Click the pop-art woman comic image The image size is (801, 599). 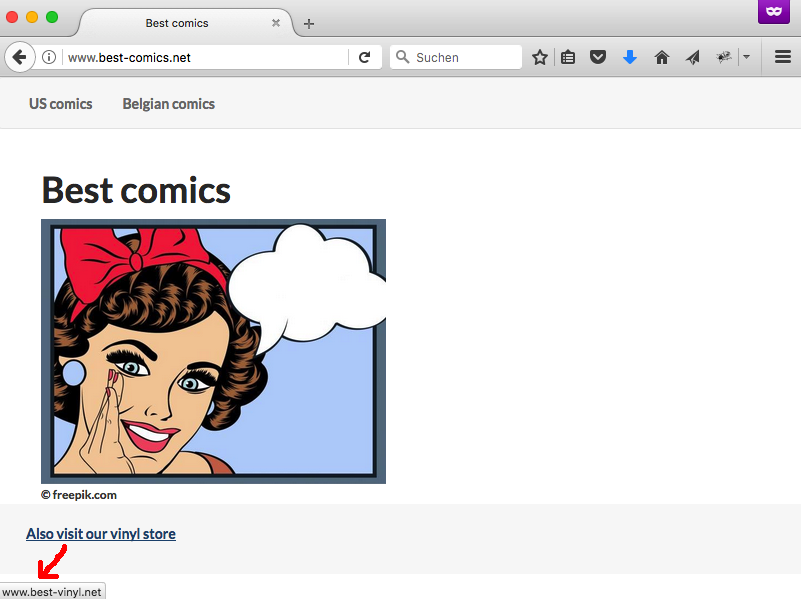[214, 351]
